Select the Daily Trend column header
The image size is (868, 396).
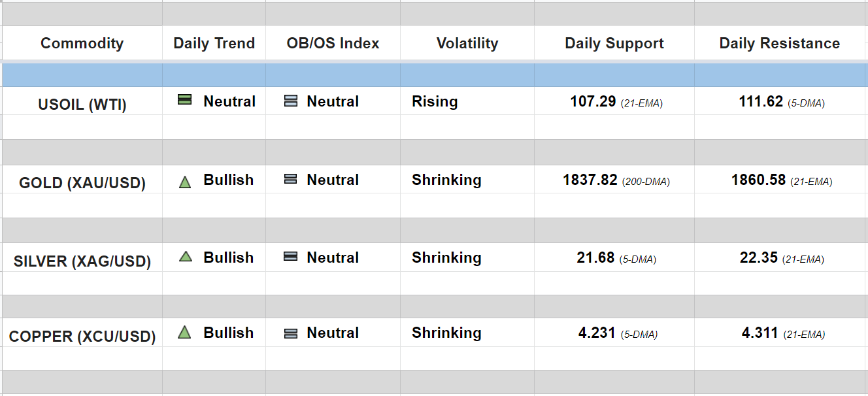pos(214,43)
